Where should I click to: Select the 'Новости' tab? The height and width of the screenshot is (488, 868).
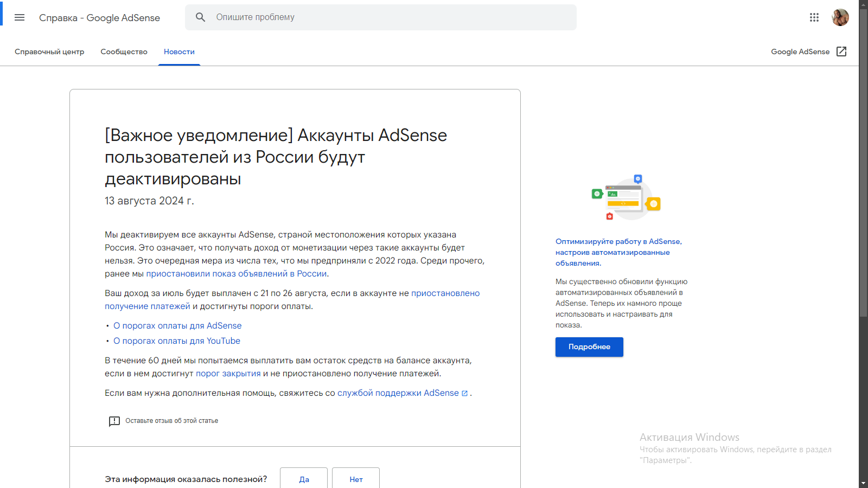pyautogui.click(x=179, y=52)
